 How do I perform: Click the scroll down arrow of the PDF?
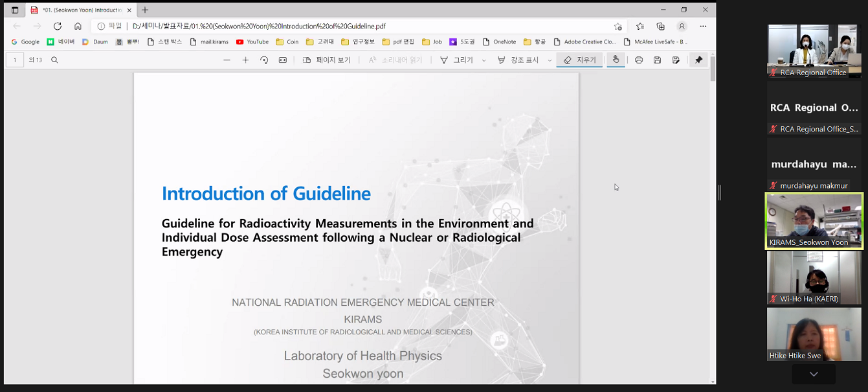[x=713, y=381]
